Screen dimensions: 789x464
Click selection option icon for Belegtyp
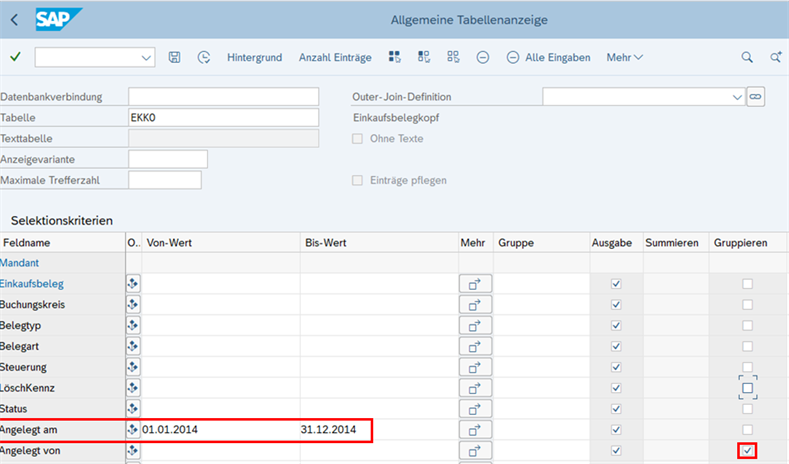[x=133, y=326]
